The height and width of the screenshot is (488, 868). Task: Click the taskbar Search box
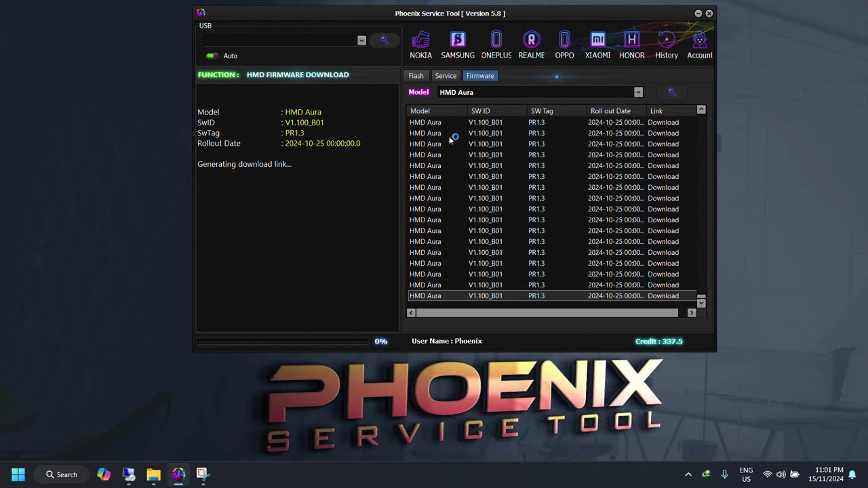point(62,474)
